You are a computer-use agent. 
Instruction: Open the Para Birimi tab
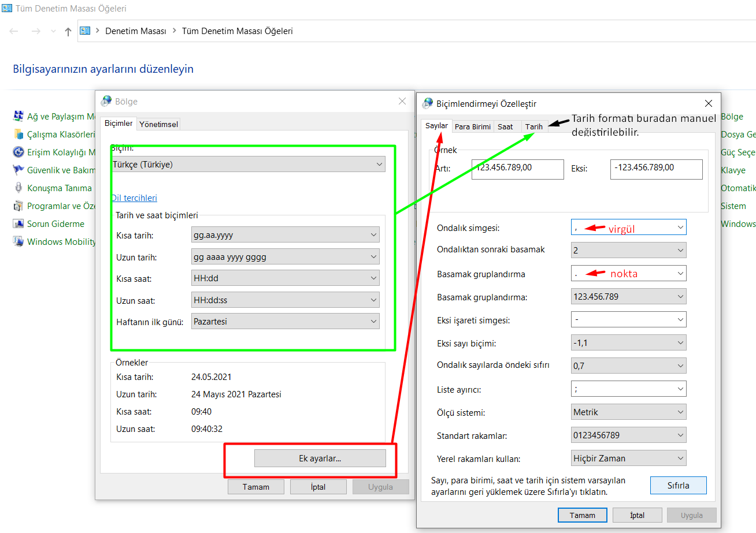[x=473, y=126]
